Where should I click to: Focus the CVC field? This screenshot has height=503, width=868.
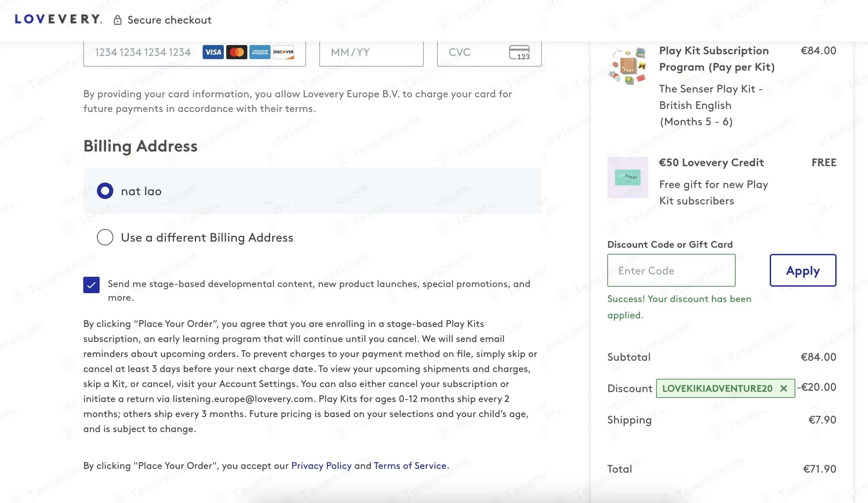point(489,52)
